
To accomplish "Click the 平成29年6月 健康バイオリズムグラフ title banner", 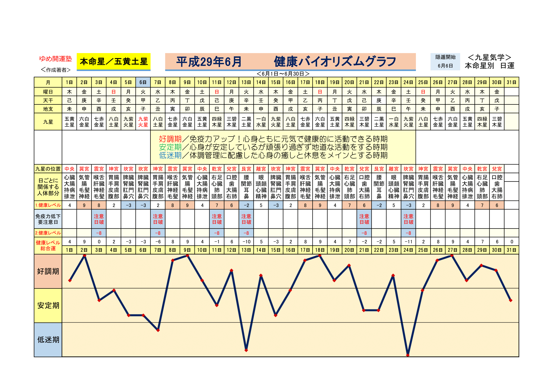I will click(x=290, y=62).
